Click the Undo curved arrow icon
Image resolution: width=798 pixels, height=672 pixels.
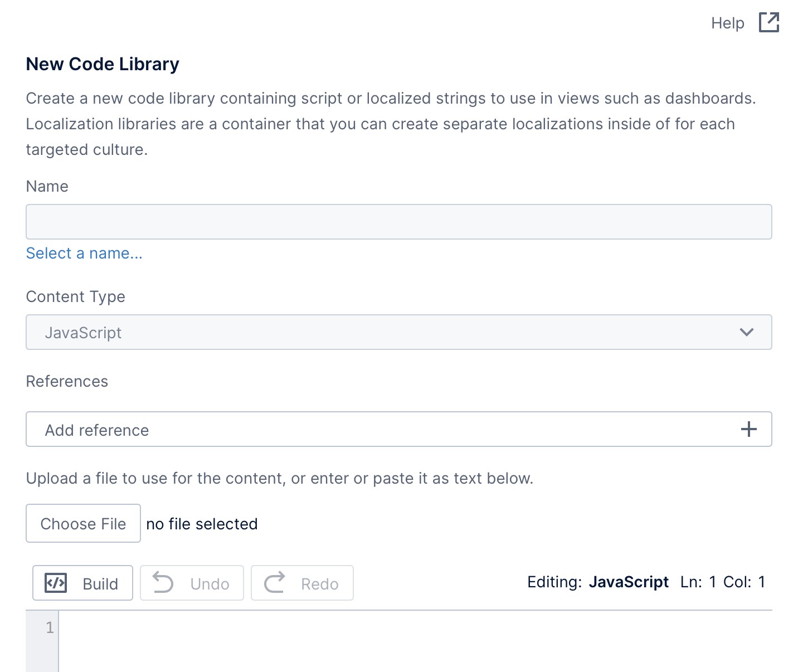click(164, 583)
